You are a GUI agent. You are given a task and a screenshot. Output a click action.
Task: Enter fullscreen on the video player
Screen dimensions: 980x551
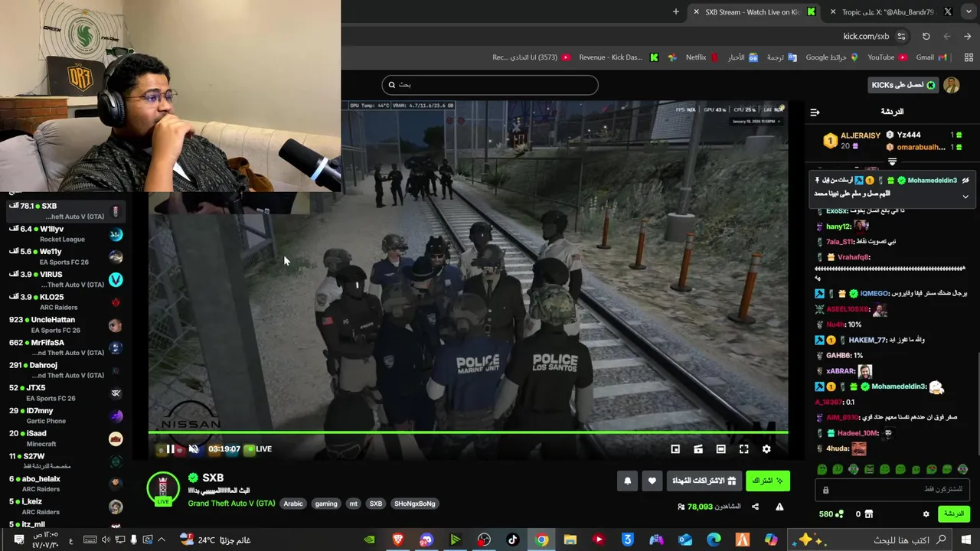(744, 449)
